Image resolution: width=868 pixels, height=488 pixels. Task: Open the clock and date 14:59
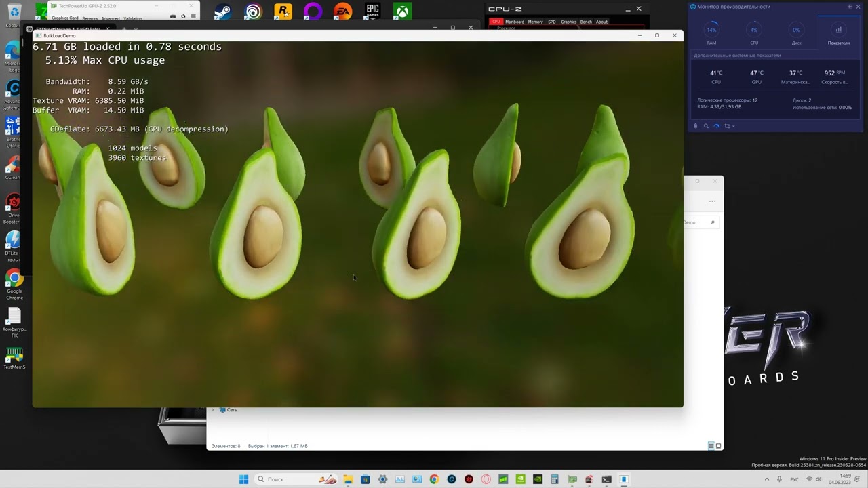point(841,479)
